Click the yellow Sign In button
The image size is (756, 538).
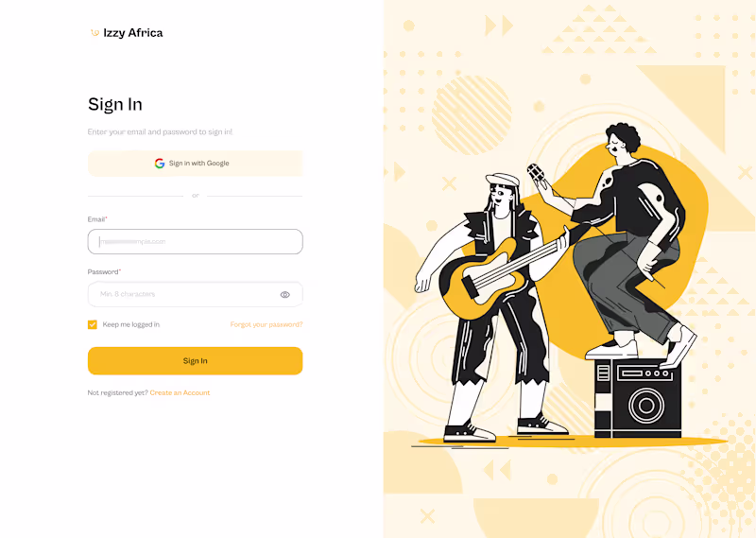(x=196, y=360)
